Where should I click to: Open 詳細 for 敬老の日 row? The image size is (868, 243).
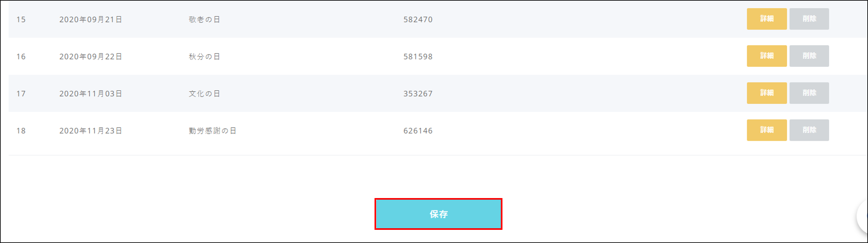tap(767, 19)
